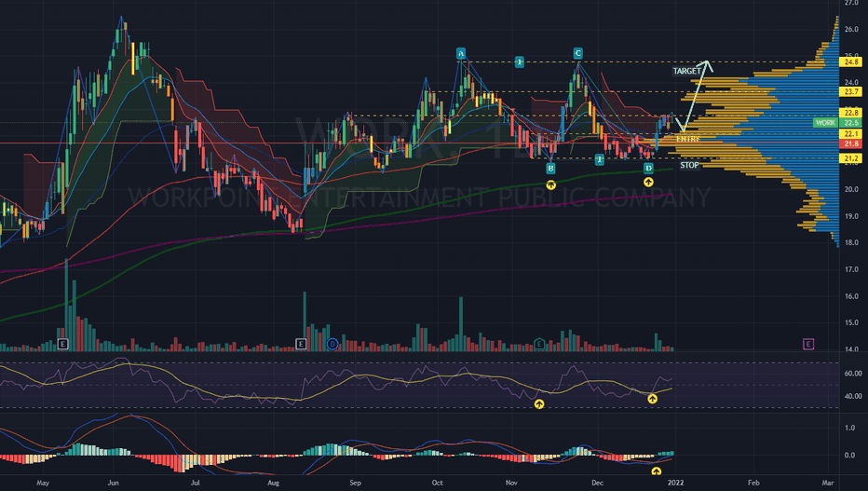Select the STOP text label
Screen dimensions: 868x491
[x=689, y=165]
